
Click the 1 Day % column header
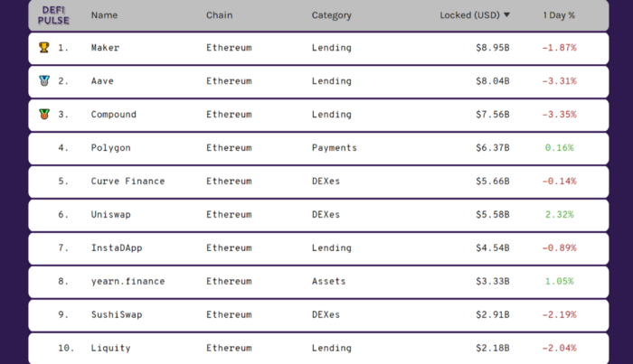(x=559, y=15)
